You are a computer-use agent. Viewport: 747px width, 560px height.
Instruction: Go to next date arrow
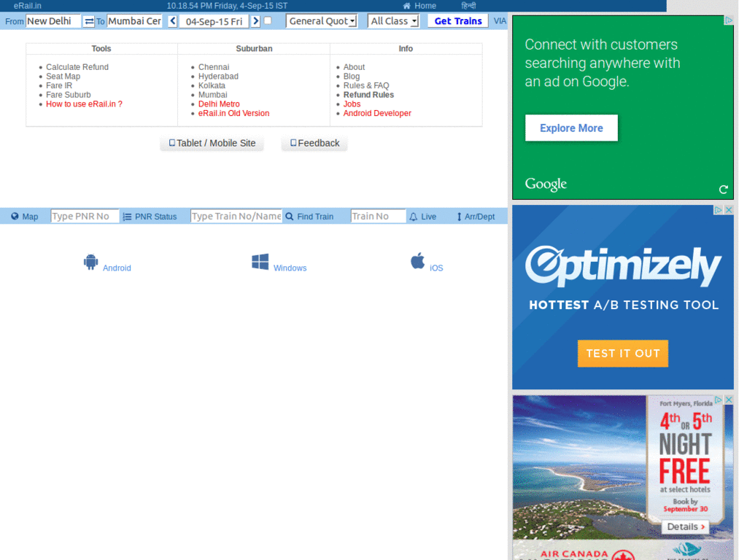pos(256,21)
